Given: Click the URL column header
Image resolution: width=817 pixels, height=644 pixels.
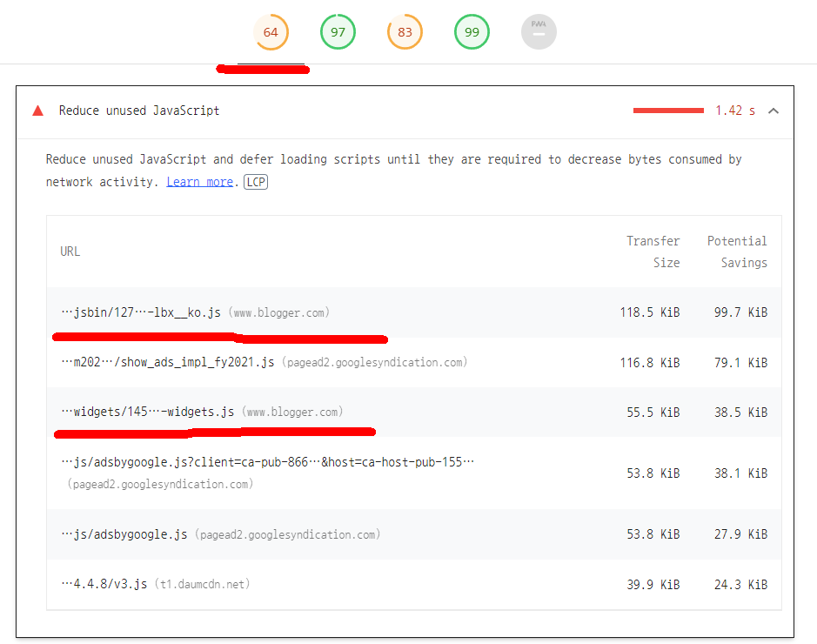Looking at the screenshot, I should point(70,252).
